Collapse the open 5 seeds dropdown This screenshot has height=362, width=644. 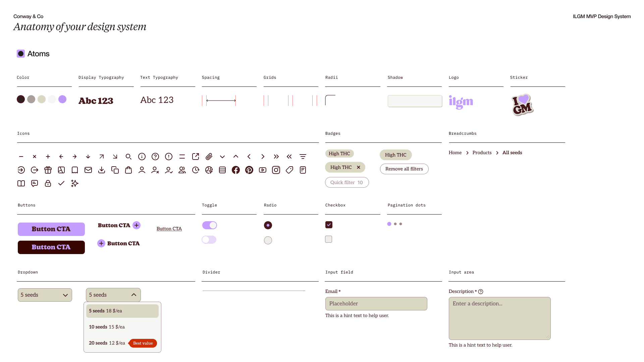tap(113, 295)
